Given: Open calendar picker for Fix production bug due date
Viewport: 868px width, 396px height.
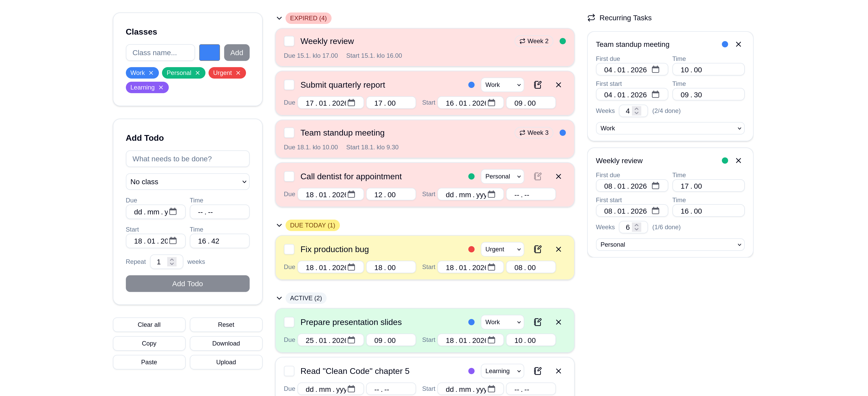Looking at the screenshot, I should [352, 267].
